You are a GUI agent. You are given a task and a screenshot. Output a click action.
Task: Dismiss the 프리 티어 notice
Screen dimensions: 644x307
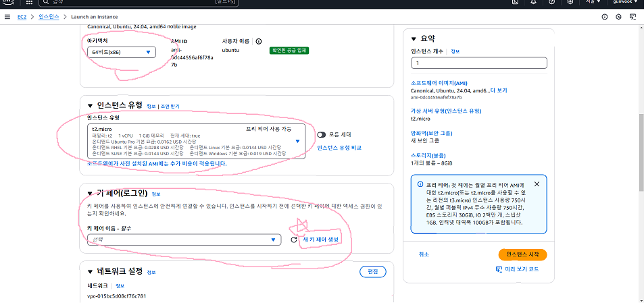(537, 184)
